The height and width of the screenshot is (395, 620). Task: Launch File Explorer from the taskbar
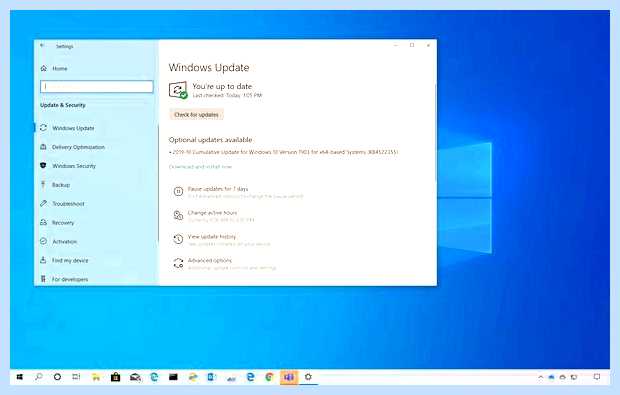pos(96,377)
